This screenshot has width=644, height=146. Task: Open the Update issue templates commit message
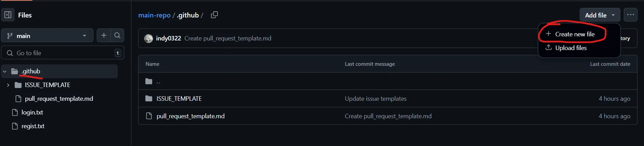(376, 99)
